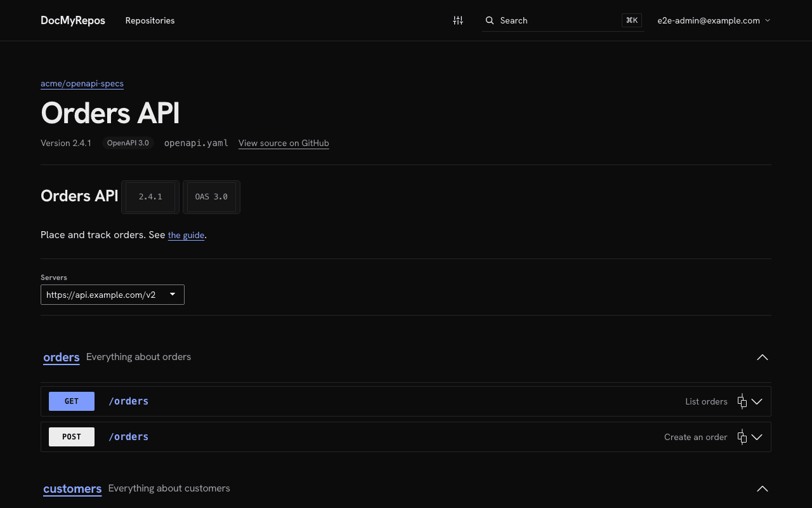
Task: Click Everything about customers description
Action: [x=169, y=488]
